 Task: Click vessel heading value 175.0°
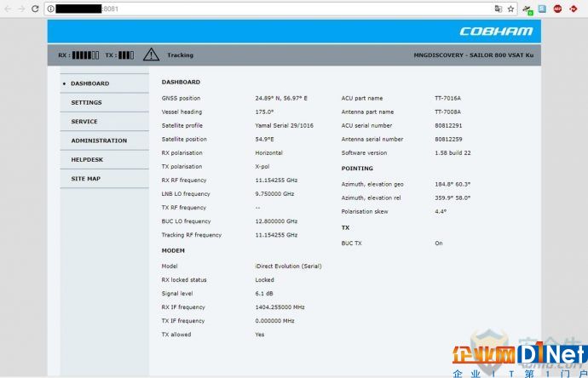(264, 112)
